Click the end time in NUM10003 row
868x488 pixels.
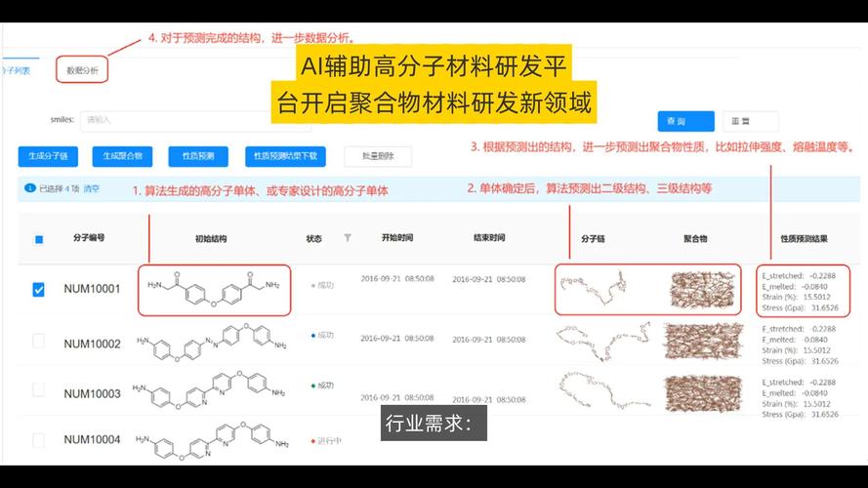tap(489, 400)
